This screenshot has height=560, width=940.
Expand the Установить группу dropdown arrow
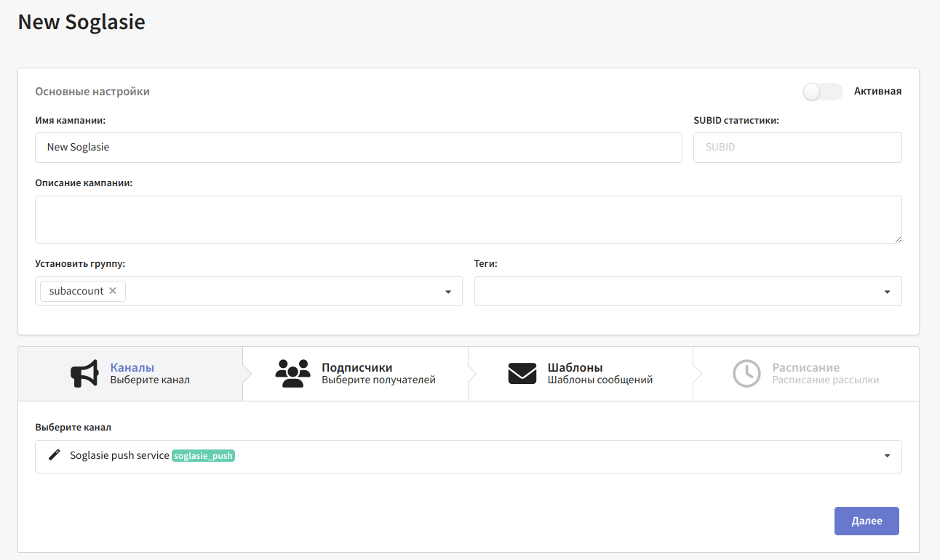pos(448,292)
